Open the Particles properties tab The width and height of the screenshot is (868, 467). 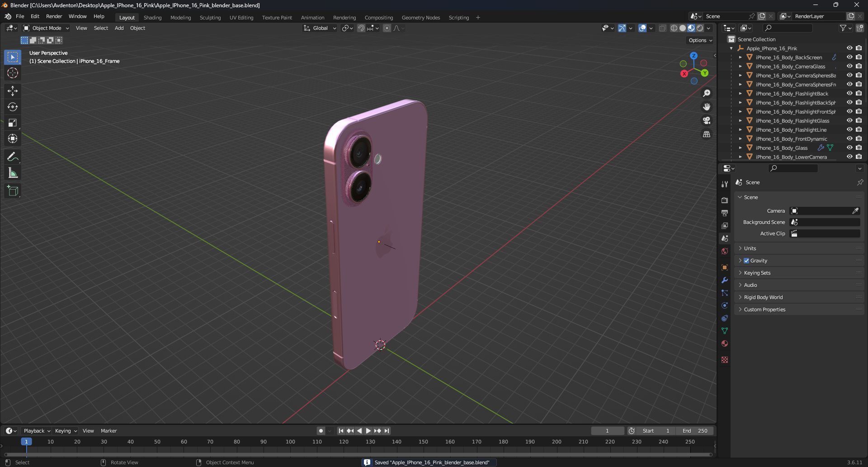[x=725, y=293]
